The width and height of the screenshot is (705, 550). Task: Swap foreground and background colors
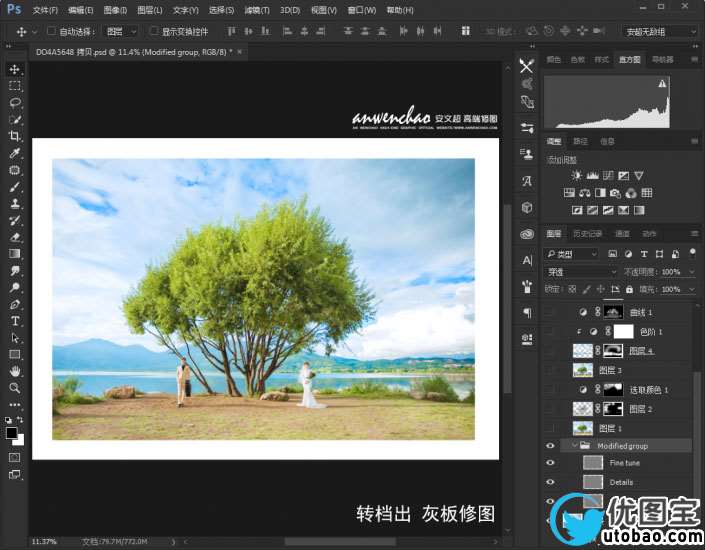click(20, 420)
